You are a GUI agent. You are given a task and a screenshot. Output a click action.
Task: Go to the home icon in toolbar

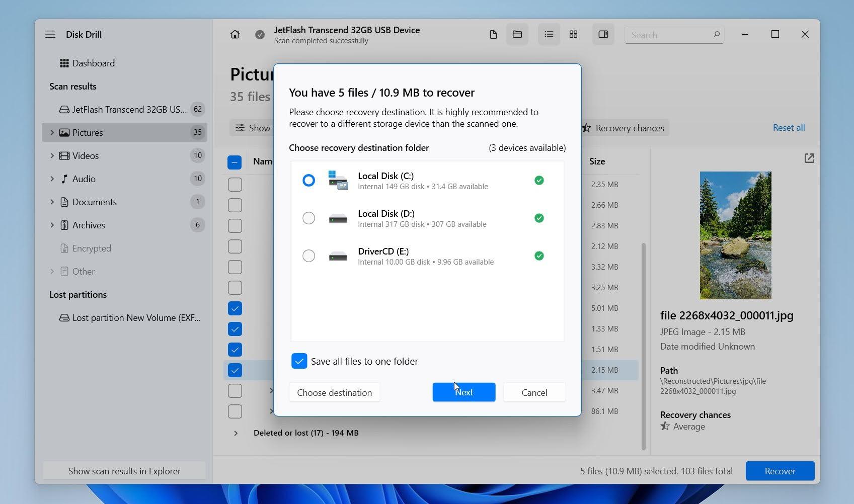pyautogui.click(x=235, y=34)
